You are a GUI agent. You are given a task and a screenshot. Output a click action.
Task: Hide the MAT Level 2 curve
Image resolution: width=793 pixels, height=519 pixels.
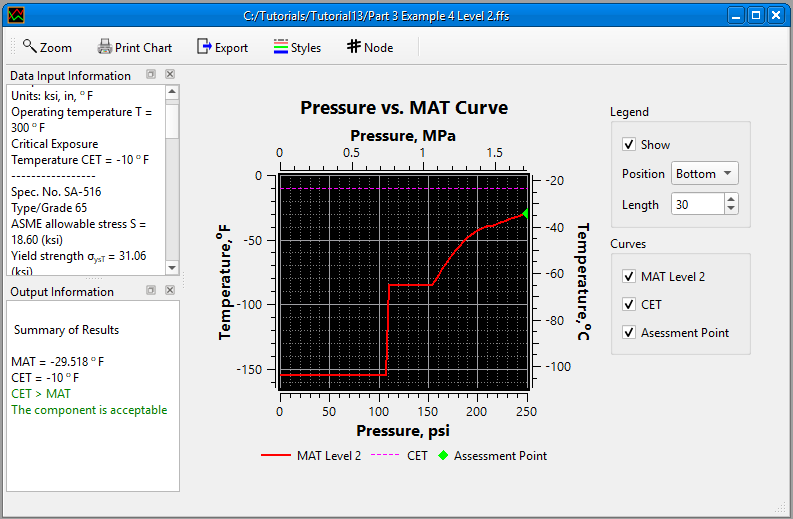(x=629, y=277)
